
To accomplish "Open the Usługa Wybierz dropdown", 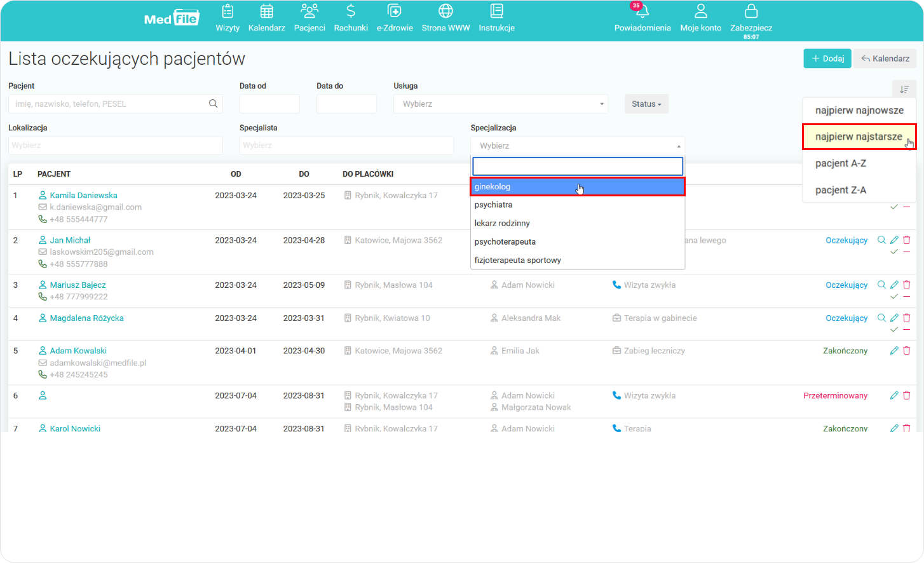I will [x=501, y=104].
